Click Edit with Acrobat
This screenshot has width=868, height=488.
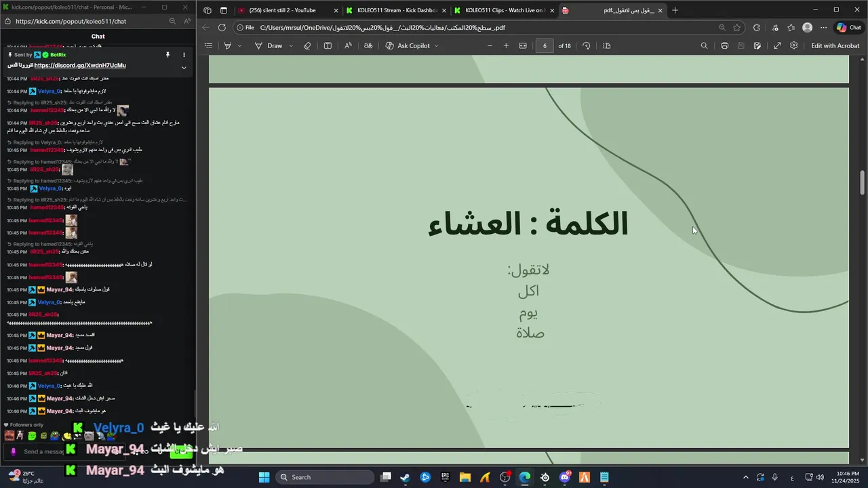point(835,45)
